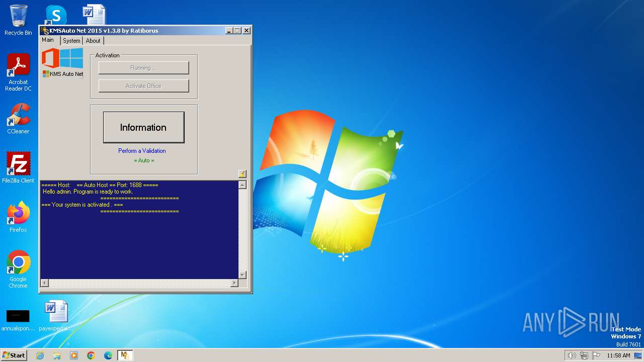644x362 pixels.
Task: Click the small yellow broom icon above the log
Action: click(242, 174)
